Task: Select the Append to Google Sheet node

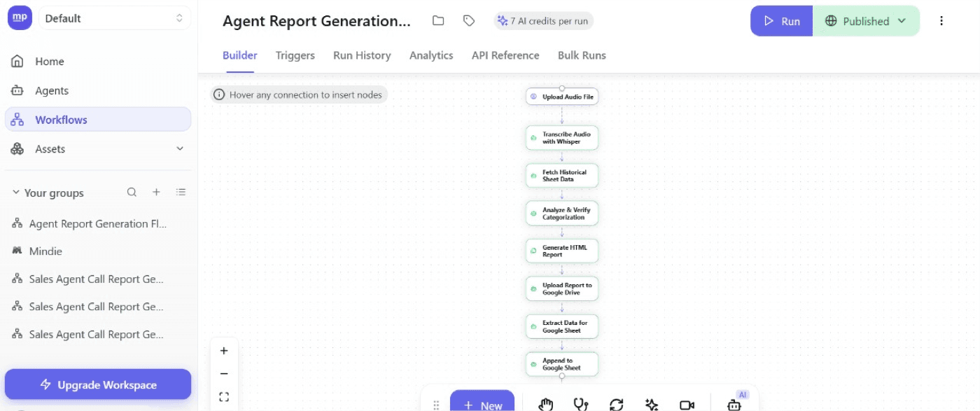Action: (562, 364)
